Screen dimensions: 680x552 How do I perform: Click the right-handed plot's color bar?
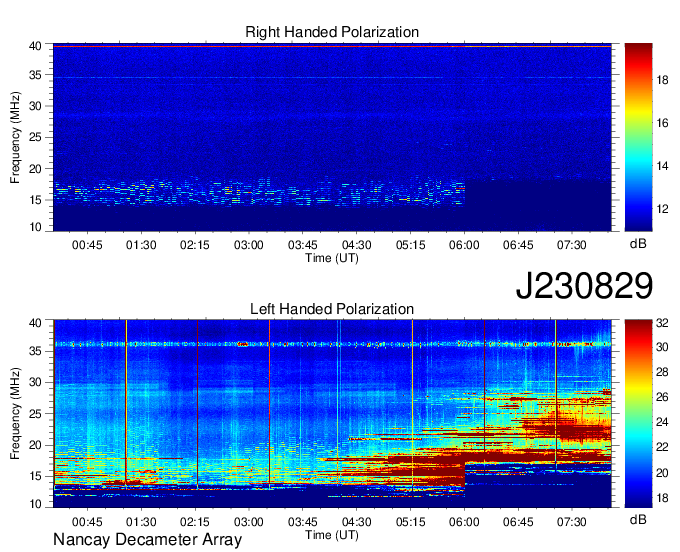point(638,137)
